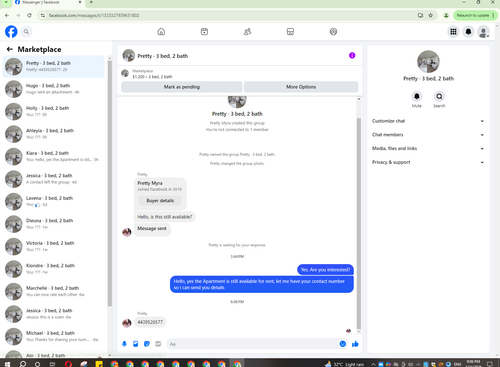Click the 'Hello, is this still available?' message
The height and width of the screenshot is (367, 500).
(x=165, y=217)
